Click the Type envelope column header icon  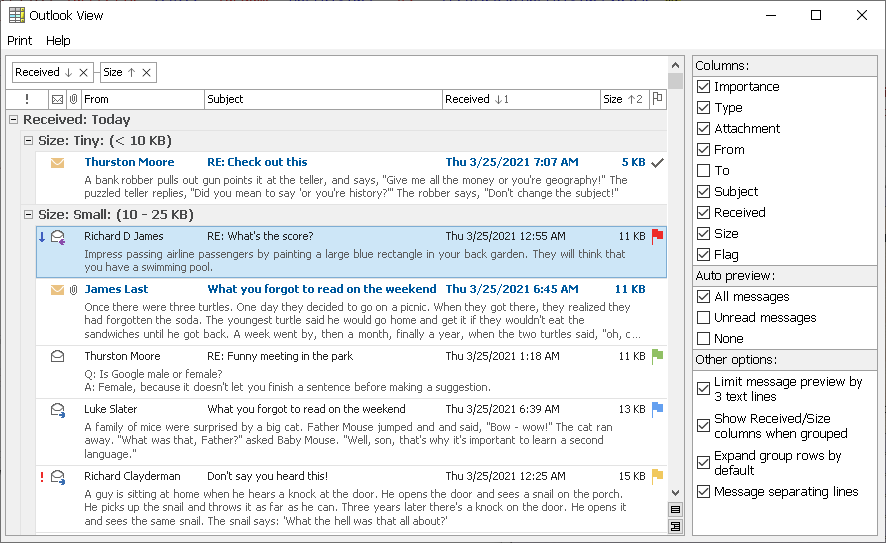coord(57,99)
